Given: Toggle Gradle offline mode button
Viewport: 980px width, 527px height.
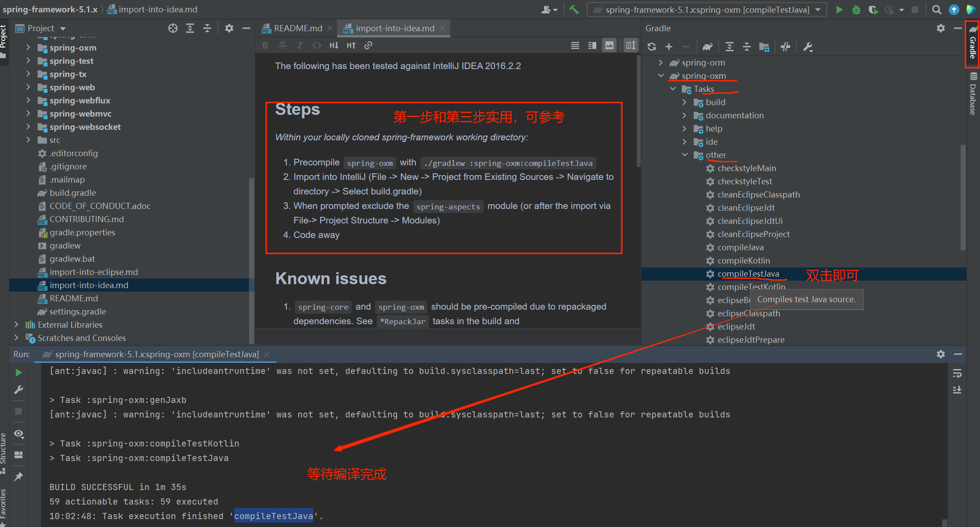Looking at the screenshot, I should [785, 47].
